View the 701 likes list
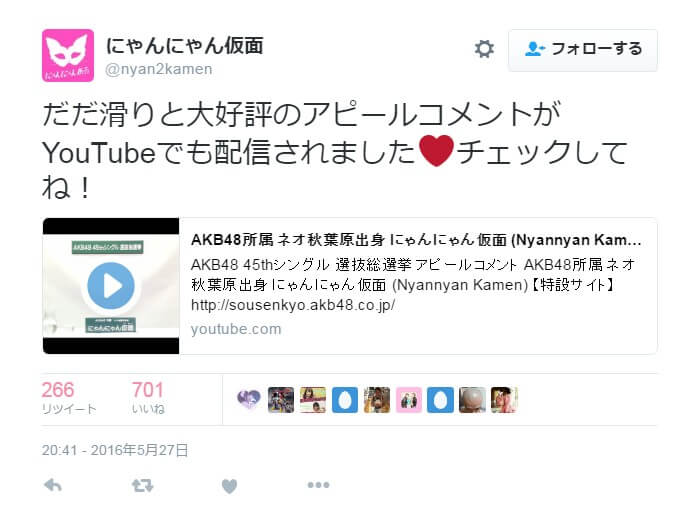 point(148,397)
